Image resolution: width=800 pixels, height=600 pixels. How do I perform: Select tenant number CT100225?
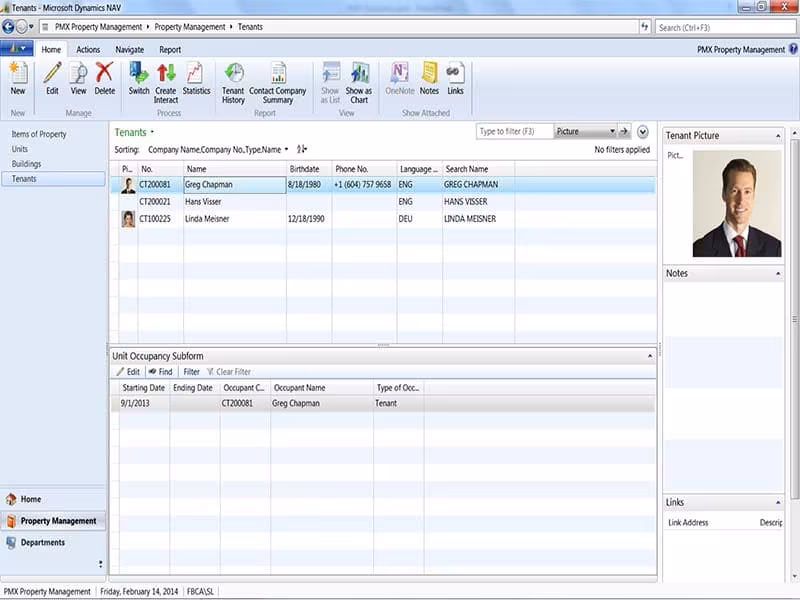pyautogui.click(x=155, y=219)
